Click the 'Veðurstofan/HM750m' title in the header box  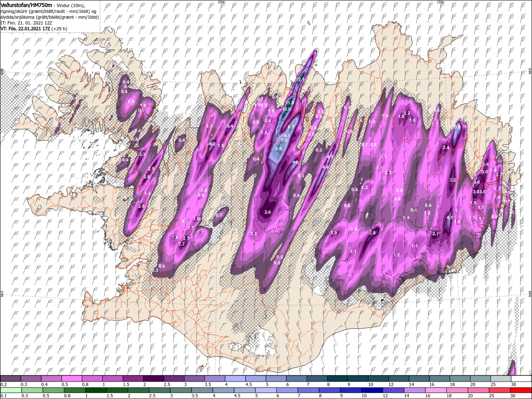tap(26, 5)
